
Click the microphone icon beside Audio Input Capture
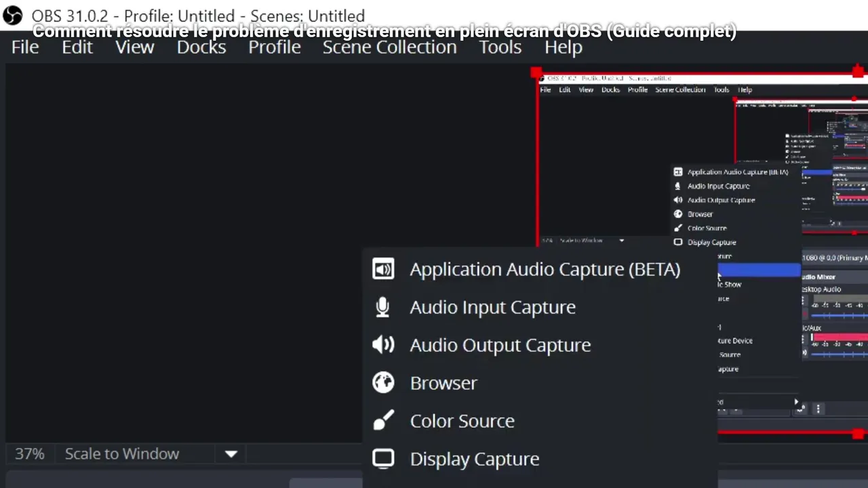[382, 307]
